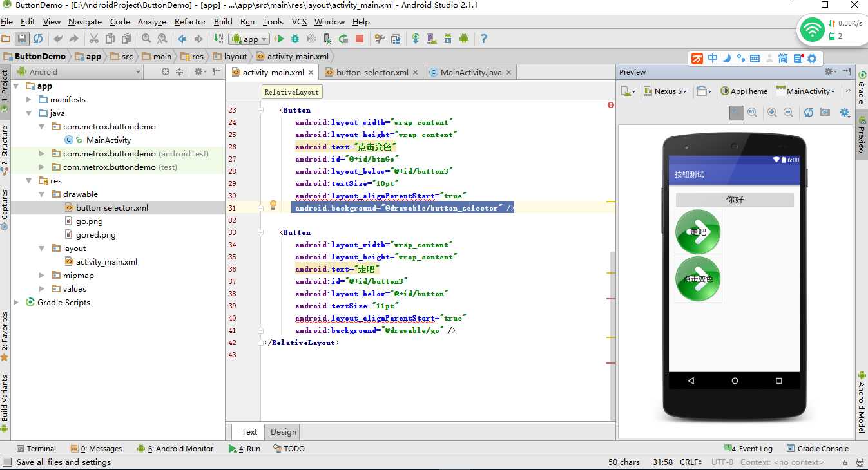Click the Back navigation arrow
868x470 pixels.
tap(182, 39)
